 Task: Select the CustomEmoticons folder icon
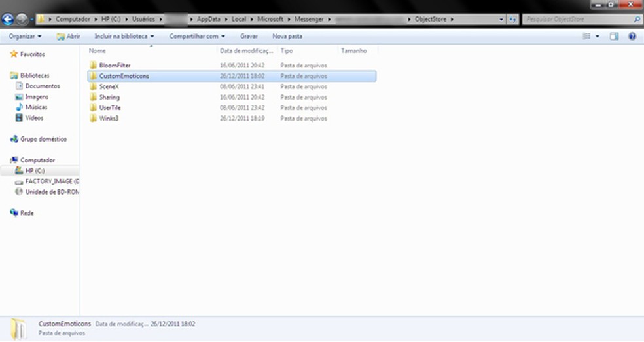click(93, 75)
